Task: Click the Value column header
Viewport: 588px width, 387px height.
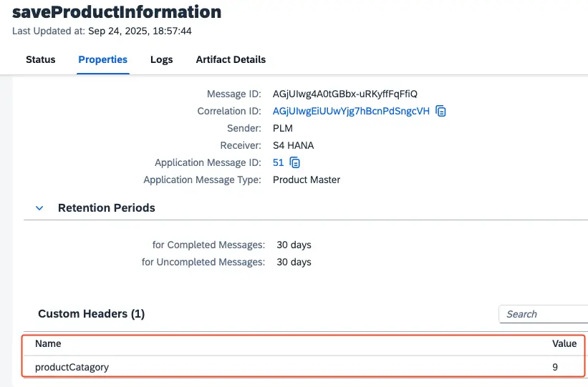Action: pyautogui.click(x=564, y=343)
